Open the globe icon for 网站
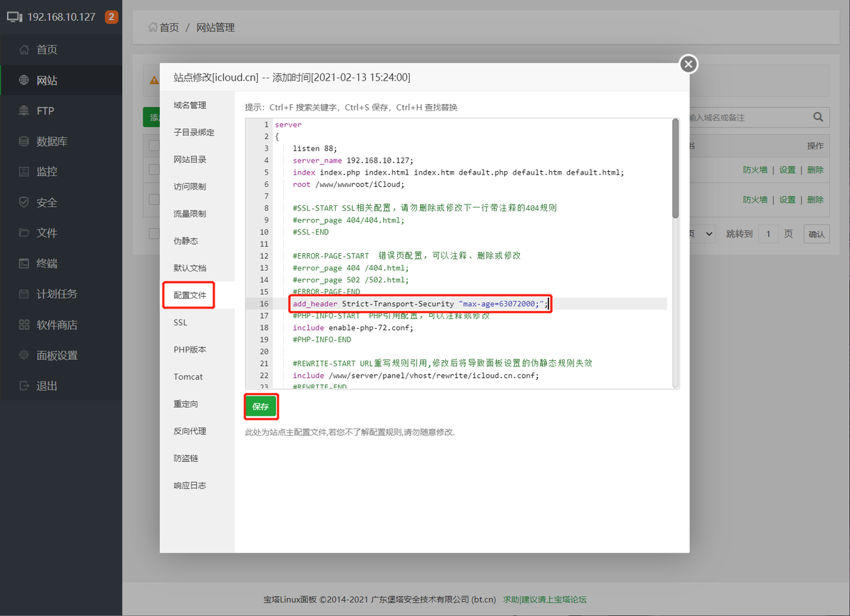This screenshot has width=850, height=616. pos(24,80)
